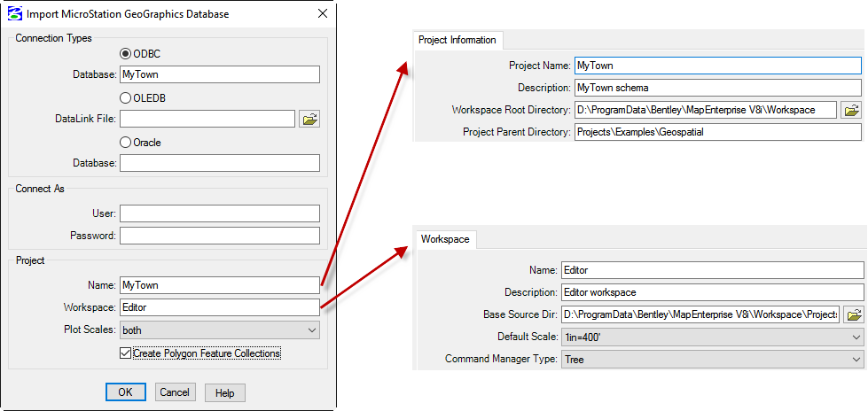Switch to the Project Information tab
This screenshot has width=868, height=411.
(x=457, y=40)
